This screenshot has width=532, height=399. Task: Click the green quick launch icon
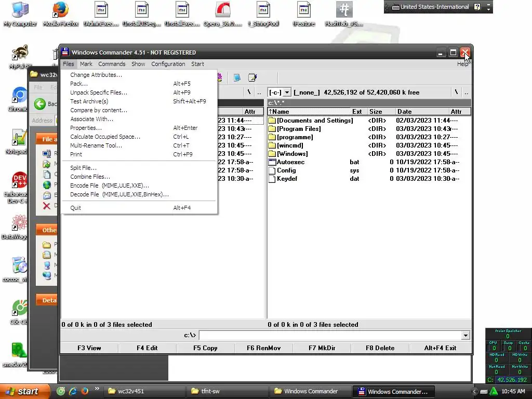point(61,391)
